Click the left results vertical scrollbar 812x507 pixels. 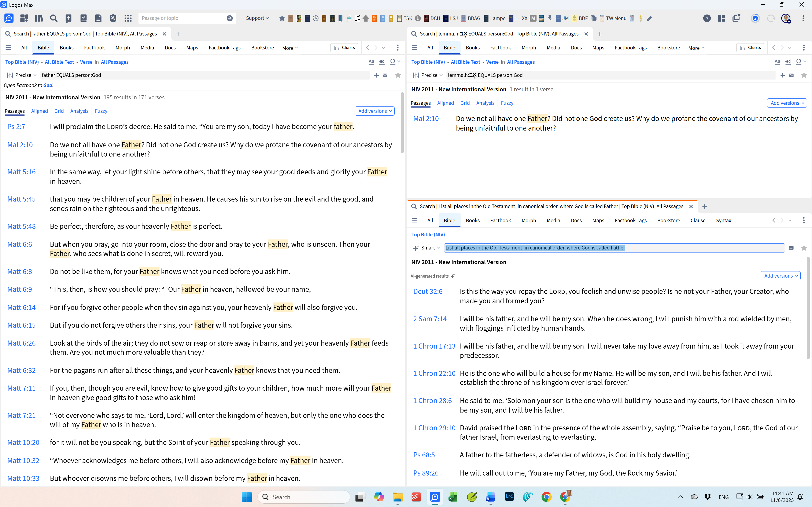(402, 123)
